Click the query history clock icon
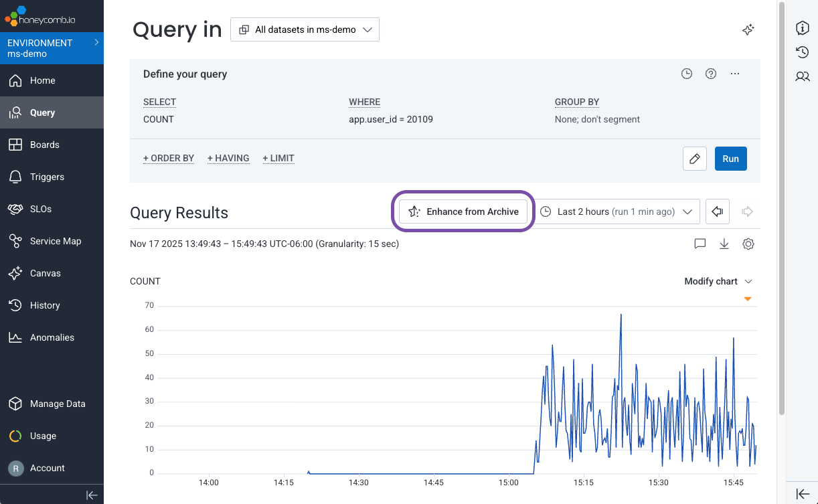Image resolution: width=818 pixels, height=504 pixels. point(687,74)
